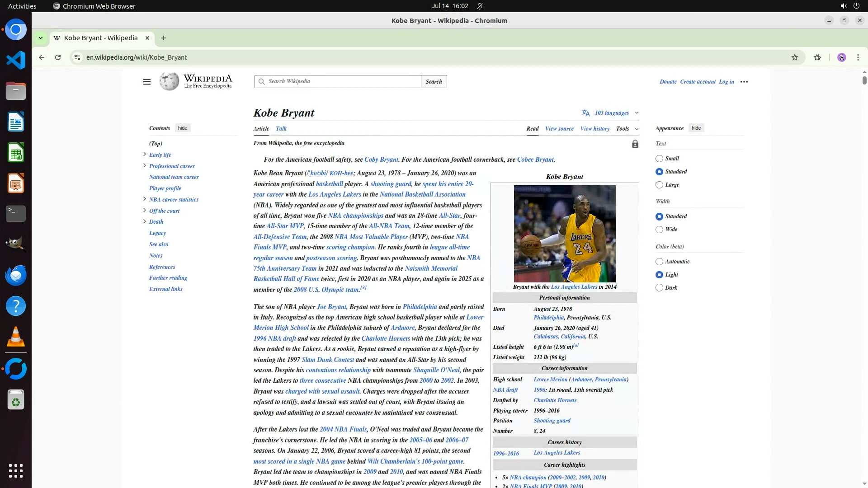Open Chromium browser menu kebab icon
This screenshot has width=868, height=488.
pos(858,57)
